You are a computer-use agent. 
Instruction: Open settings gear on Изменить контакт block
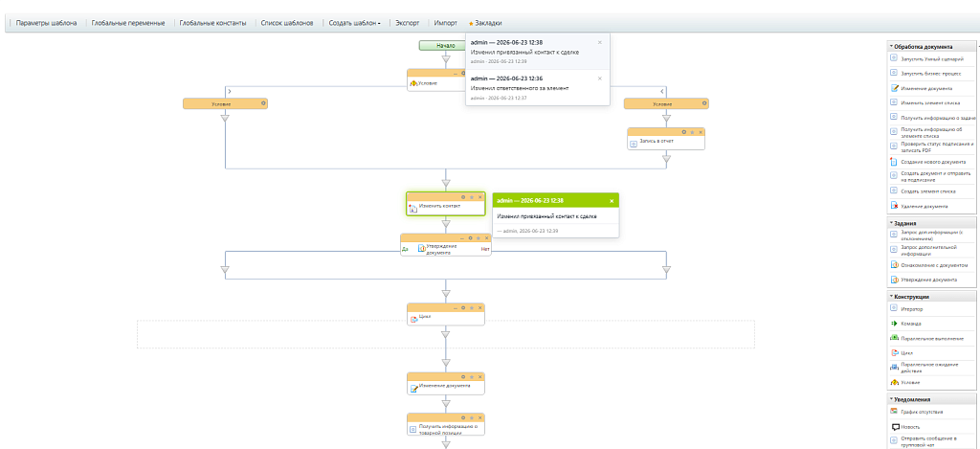[463, 197]
